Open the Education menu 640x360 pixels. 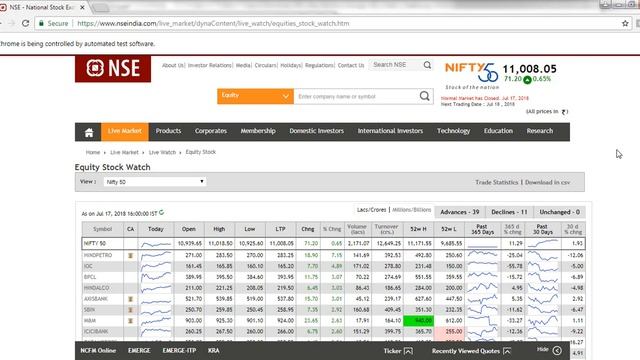[x=498, y=131]
